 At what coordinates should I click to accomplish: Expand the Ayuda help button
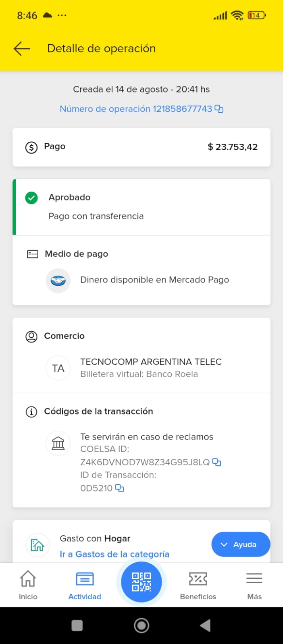(x=240, y=545)
